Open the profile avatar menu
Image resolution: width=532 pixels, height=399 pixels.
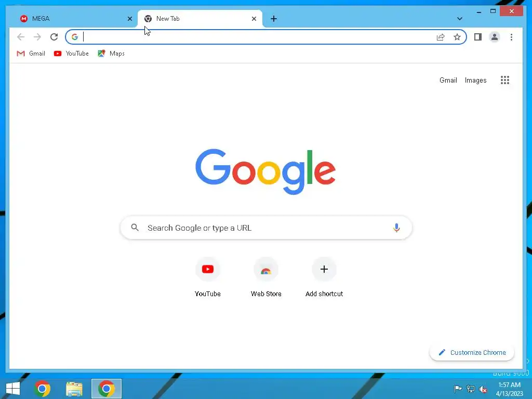coord(495,37)
